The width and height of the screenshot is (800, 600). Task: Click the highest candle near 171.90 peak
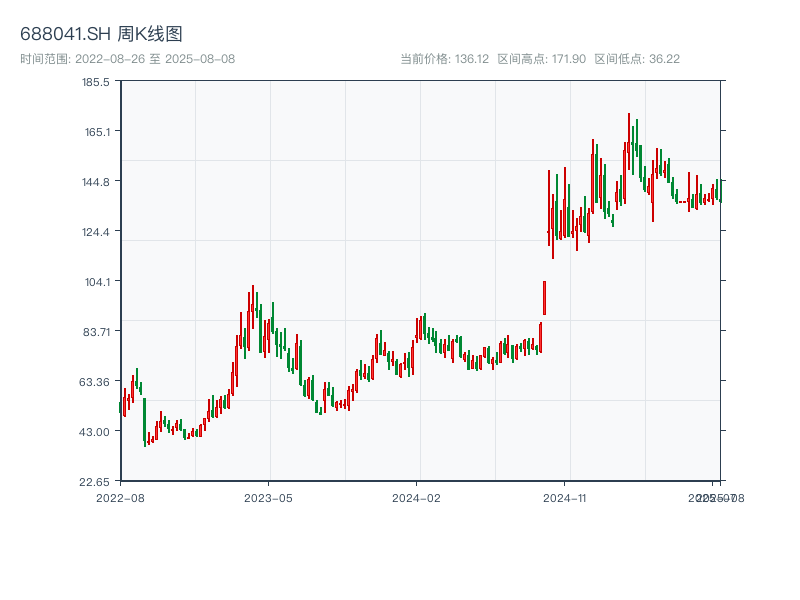629,142
